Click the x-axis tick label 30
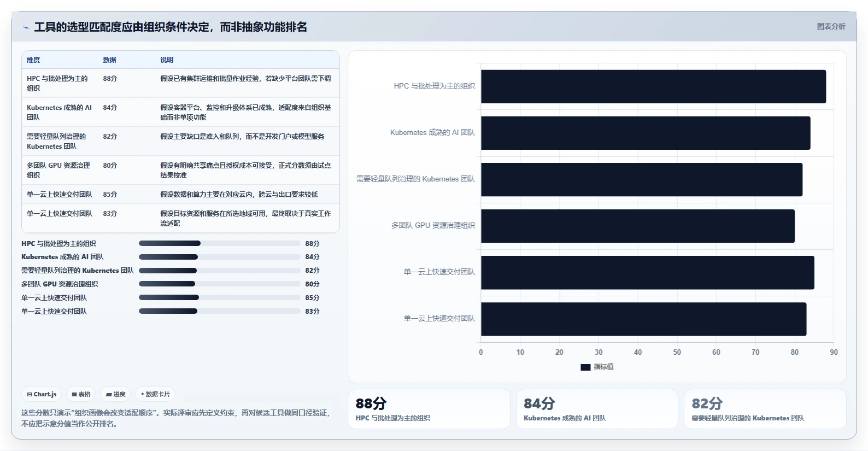 pos(599,353)
